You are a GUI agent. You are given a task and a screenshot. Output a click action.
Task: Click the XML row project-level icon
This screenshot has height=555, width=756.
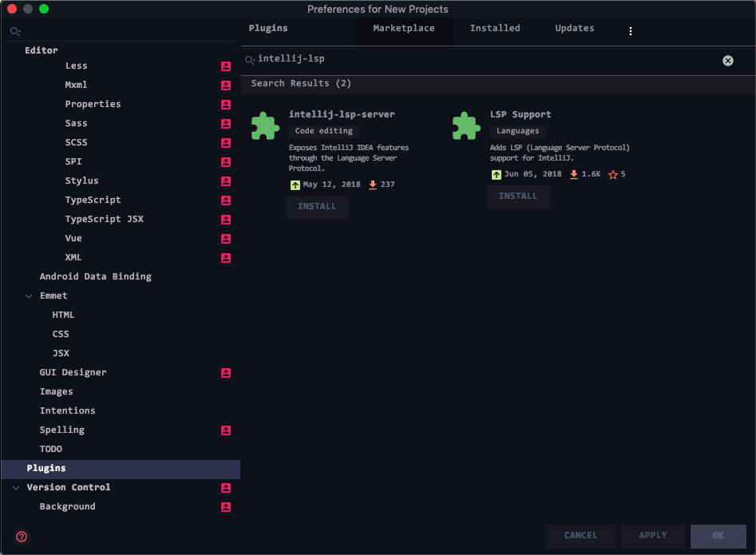pos(226,258)
